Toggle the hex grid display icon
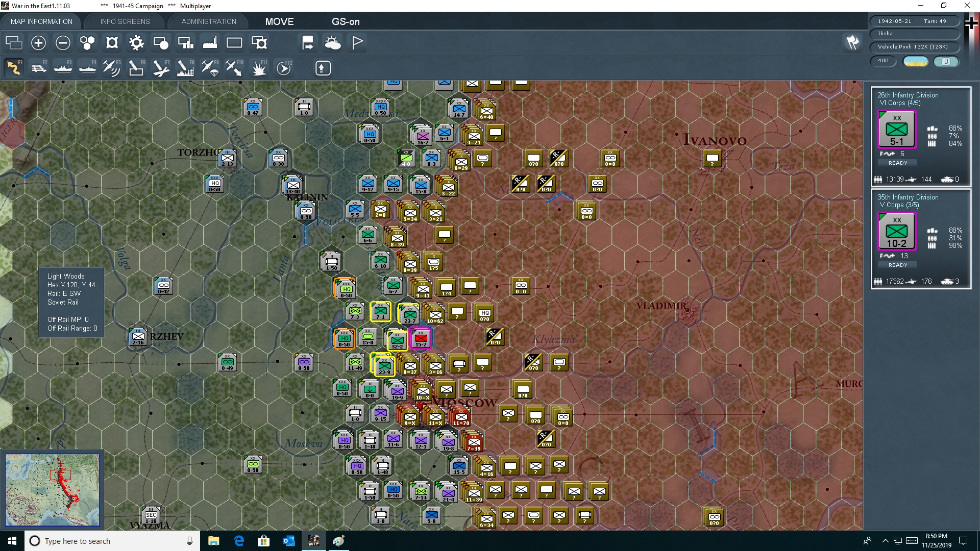Screen dimensions: 980x551 click(87, 43)
